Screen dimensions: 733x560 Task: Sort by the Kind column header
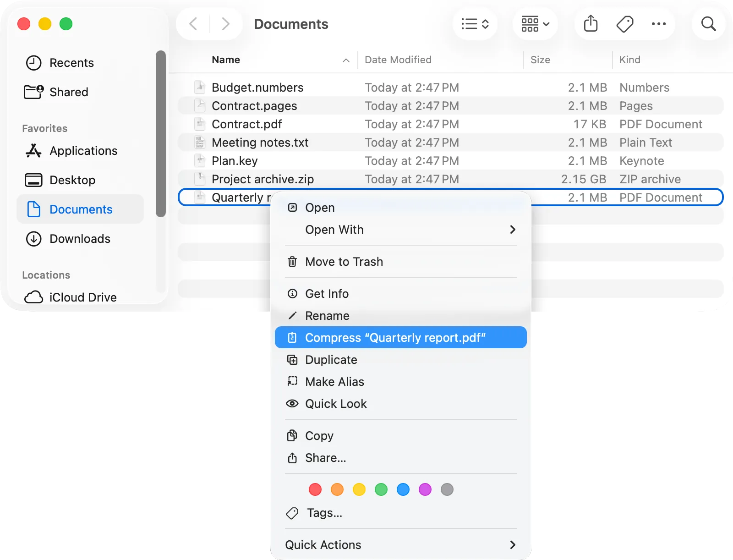point(630,60)
